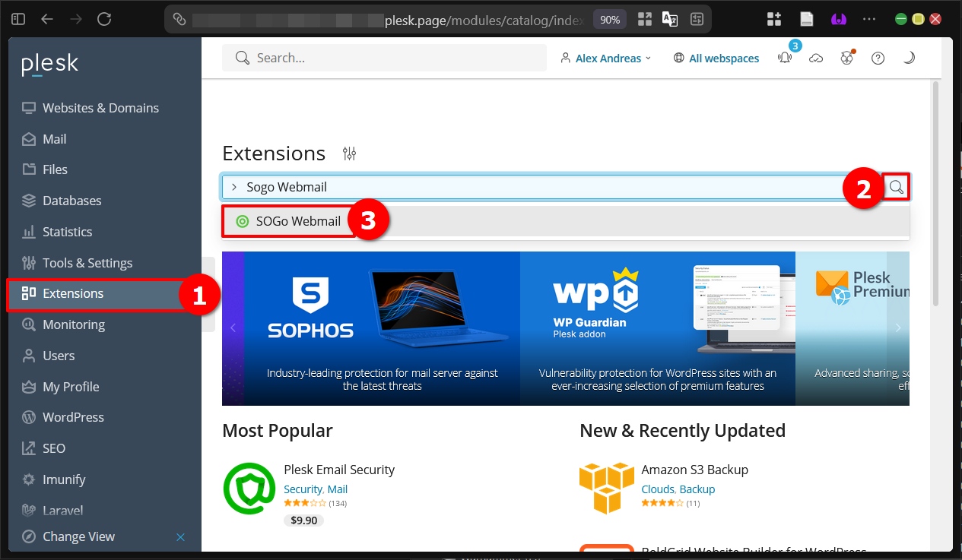Click Plesk Email Security star rating
The height and width of the screenshot is (560, 962).
(x=305, y=503)
